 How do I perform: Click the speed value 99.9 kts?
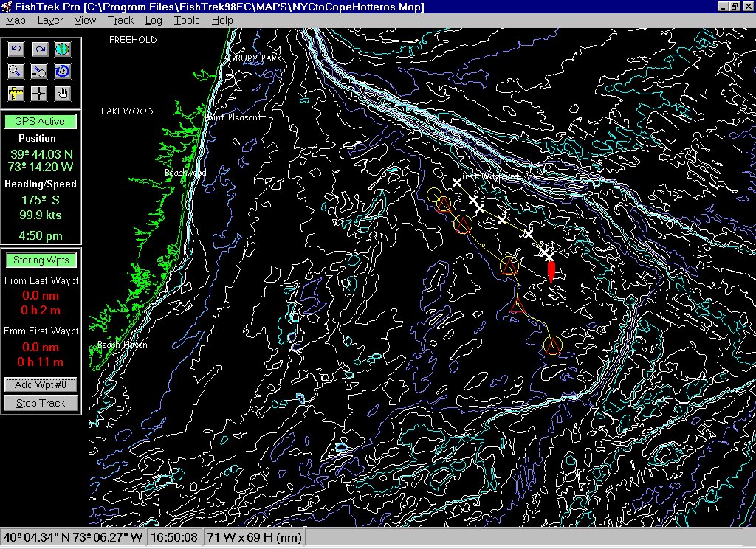pos(41,215)
